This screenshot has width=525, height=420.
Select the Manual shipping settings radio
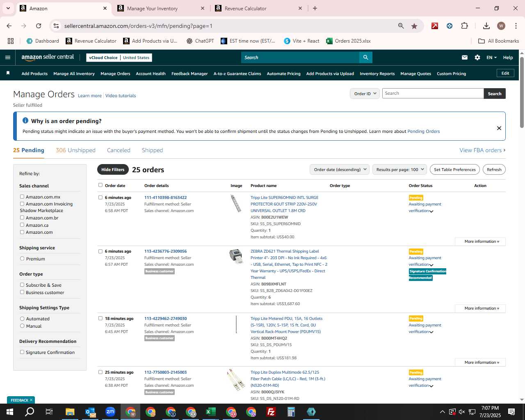(22, 326)
